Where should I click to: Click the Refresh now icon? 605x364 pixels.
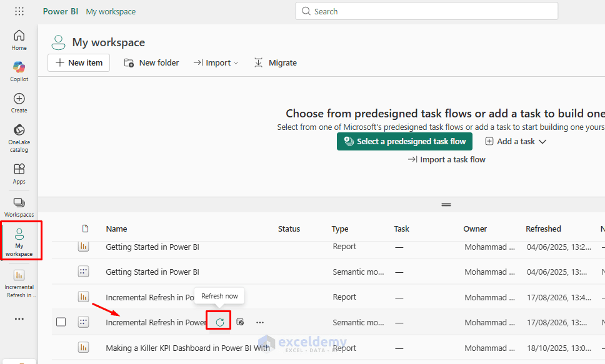(x=219, y=322)
